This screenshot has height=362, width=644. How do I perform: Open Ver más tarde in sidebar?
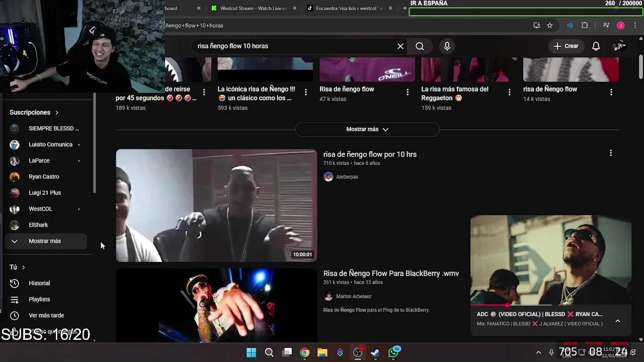[46, 315]
